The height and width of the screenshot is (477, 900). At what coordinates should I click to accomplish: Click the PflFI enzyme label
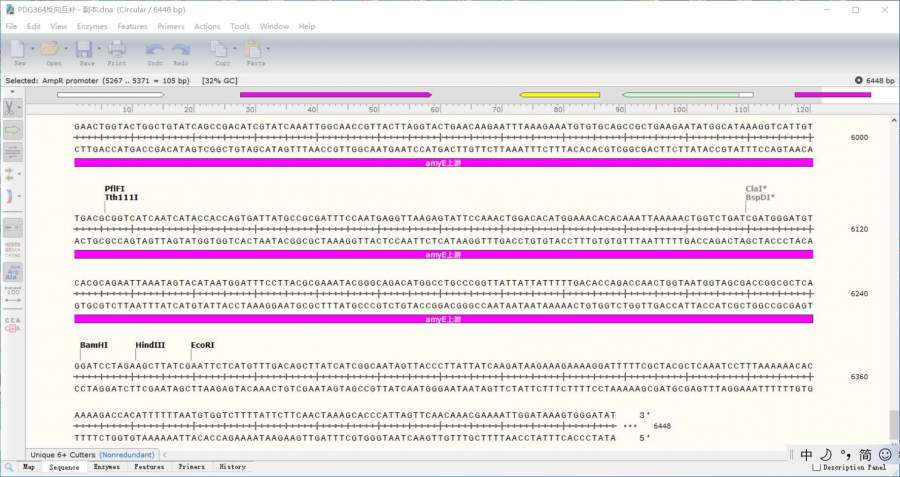[114, 188]
